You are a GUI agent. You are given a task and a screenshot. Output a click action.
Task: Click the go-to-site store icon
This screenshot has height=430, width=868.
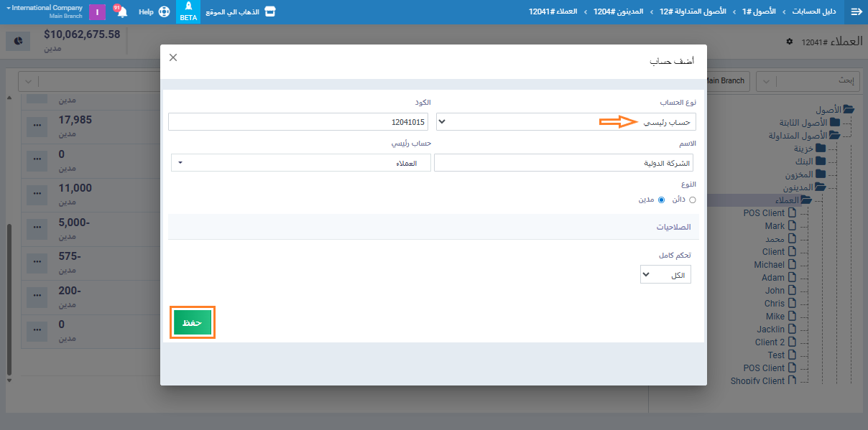270,12
